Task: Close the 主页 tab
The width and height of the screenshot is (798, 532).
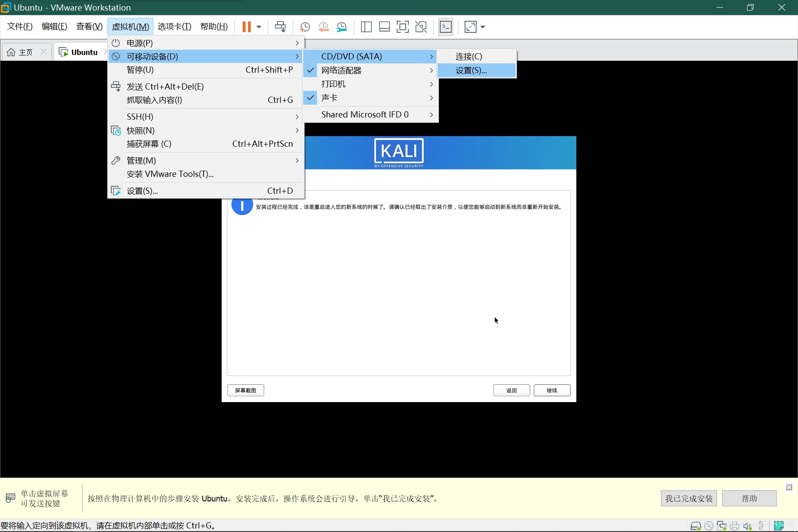Action: coord(43,52)
